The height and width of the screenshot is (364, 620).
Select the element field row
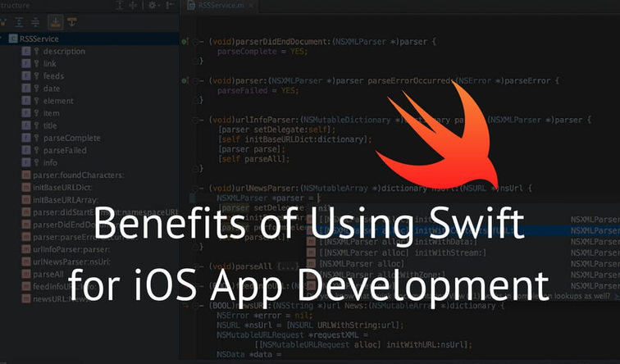click(x=89, y=101)
